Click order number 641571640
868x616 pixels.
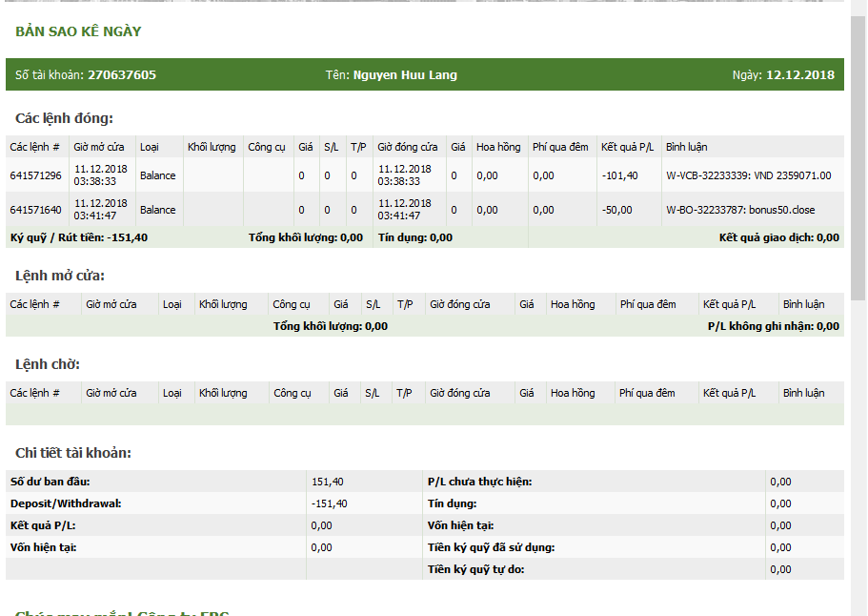point(35,210)
